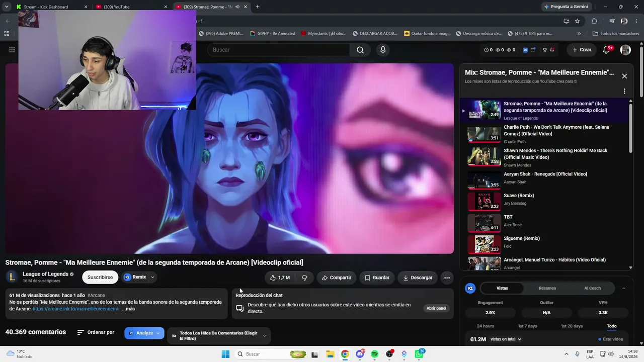Select the AI Coach tab in vidIQ panel
The image size is (644, 362).
pos(593,288)
